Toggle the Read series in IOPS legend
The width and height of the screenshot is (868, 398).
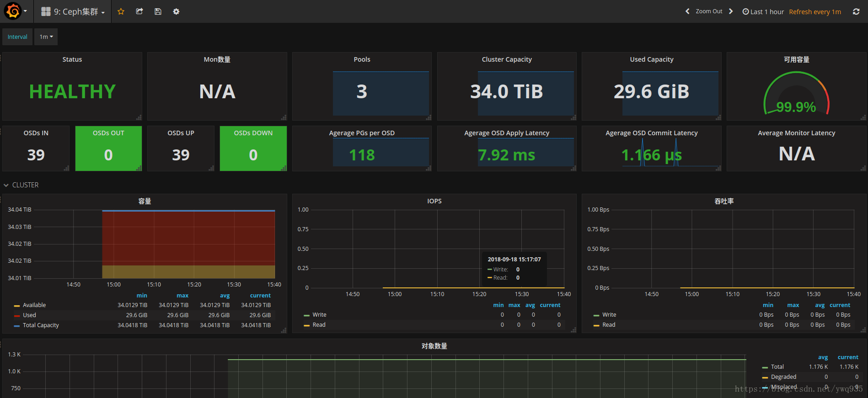point(319,325)
